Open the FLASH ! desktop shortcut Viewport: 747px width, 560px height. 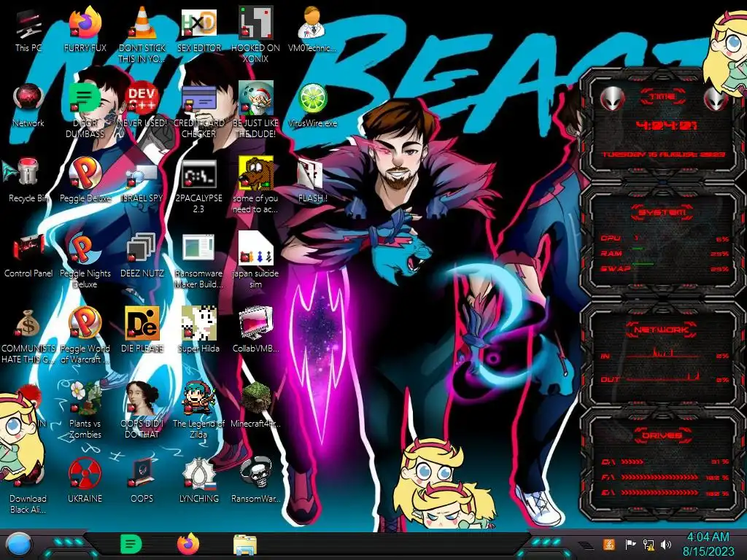click(312, 180)
